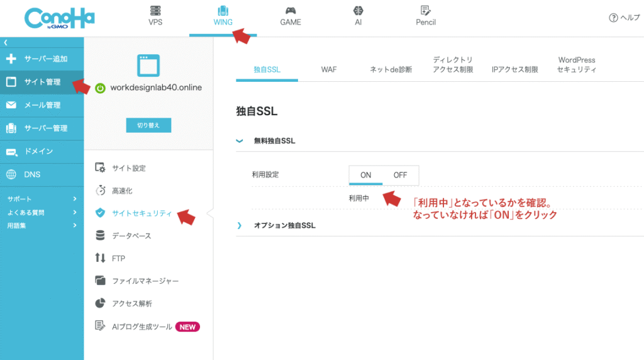This screenshot has width=644, height=360.
Task: Open the AI service icon
Action: (358, 11)
